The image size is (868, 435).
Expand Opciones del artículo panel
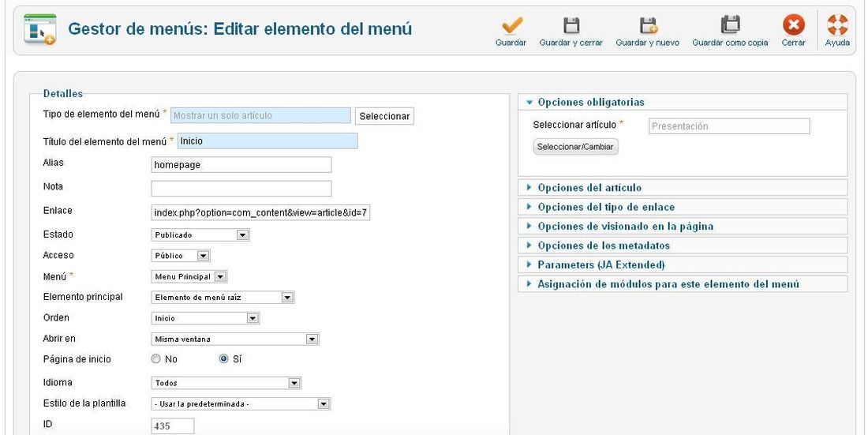pyautogui.click(x=683, y=188)
